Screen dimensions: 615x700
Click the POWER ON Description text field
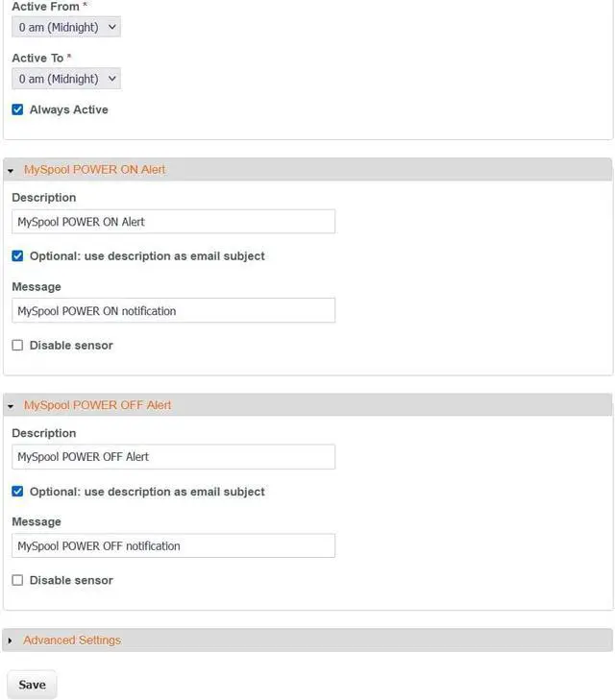[173, 222]
